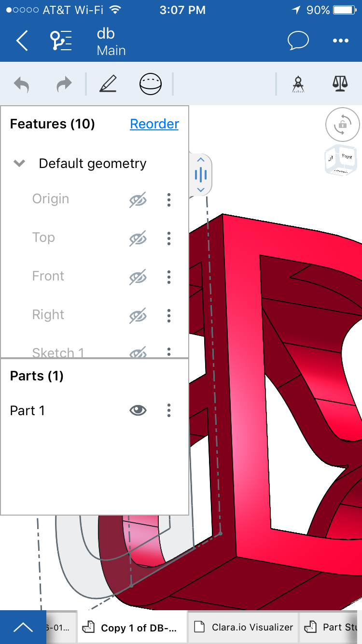Open mass properties scale icon
Screen dimensions: 362x644
(340, 84)
